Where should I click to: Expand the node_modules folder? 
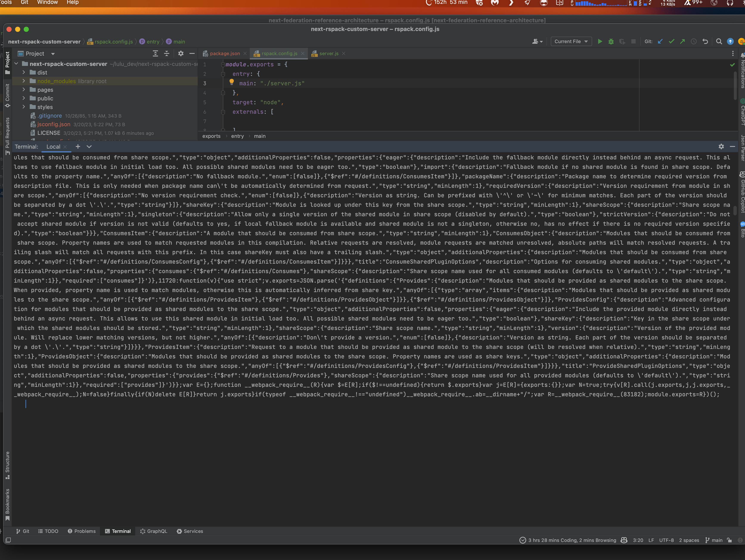click(x=23, y=81)
